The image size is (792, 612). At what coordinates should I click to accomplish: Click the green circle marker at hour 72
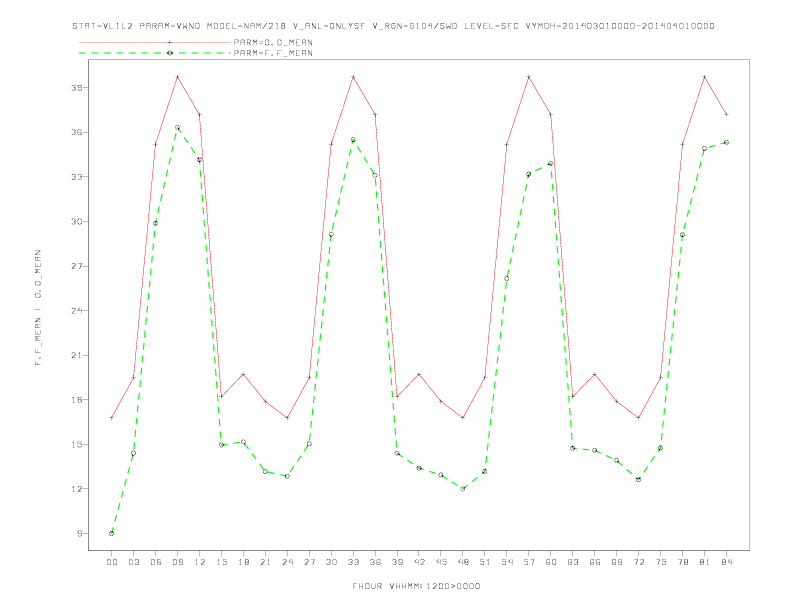(638, 479)
